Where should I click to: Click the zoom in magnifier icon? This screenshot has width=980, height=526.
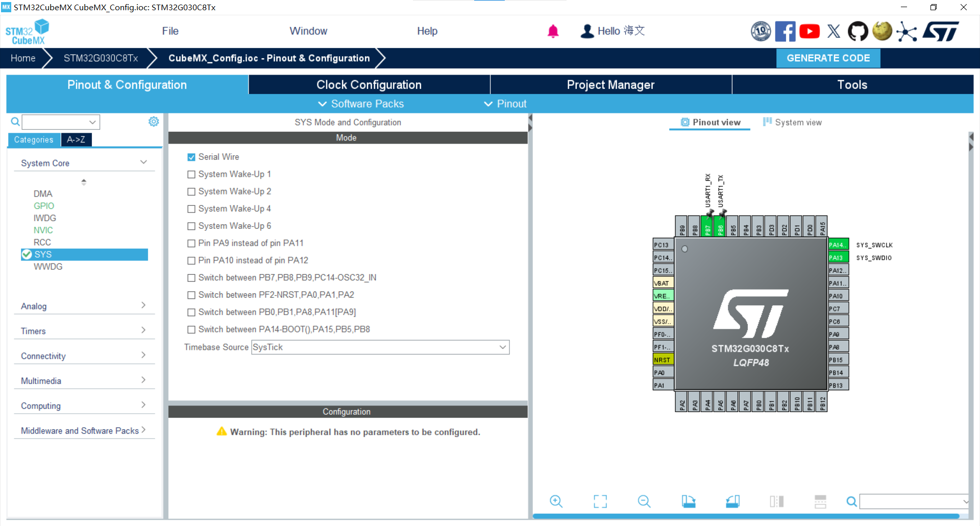coord(556,501)
